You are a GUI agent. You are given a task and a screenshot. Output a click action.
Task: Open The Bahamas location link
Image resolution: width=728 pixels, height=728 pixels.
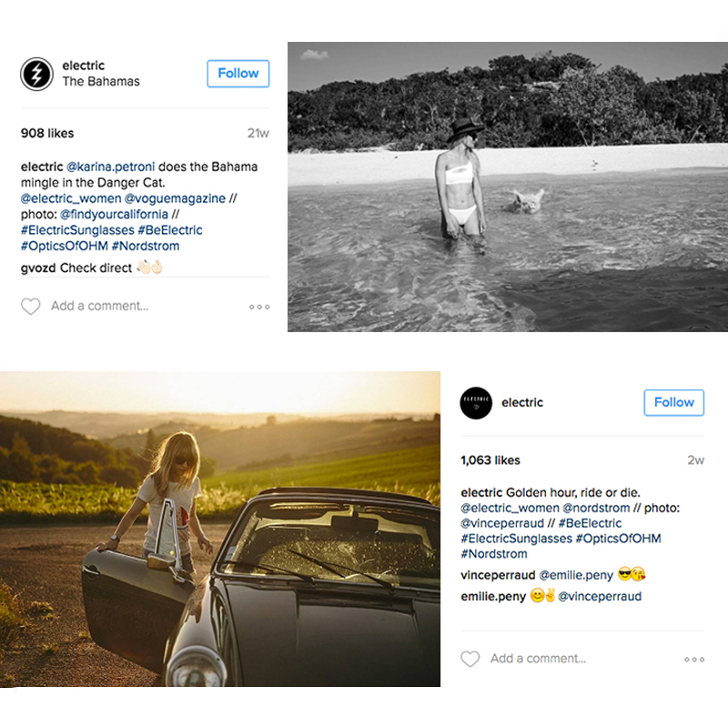coord(101,82)
